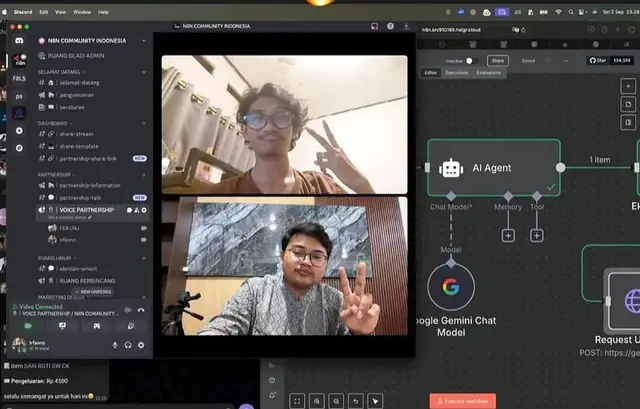640x409 pixels.
Task: Open Discord user settings gear
Action: tap(141, 345)
